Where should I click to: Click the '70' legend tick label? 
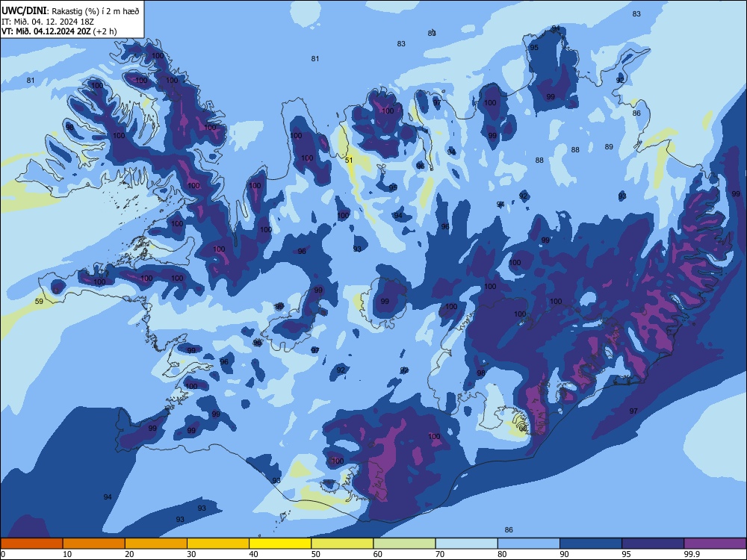(x=440, y=554)
